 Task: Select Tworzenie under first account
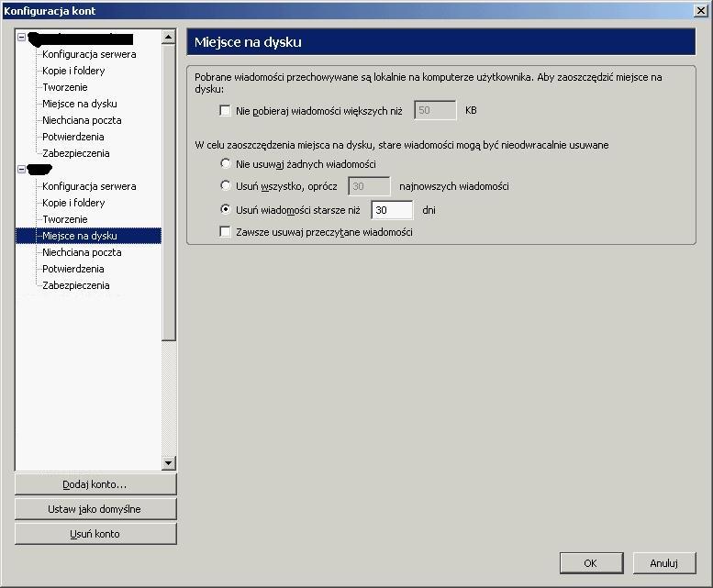click(x=65, y=87)
